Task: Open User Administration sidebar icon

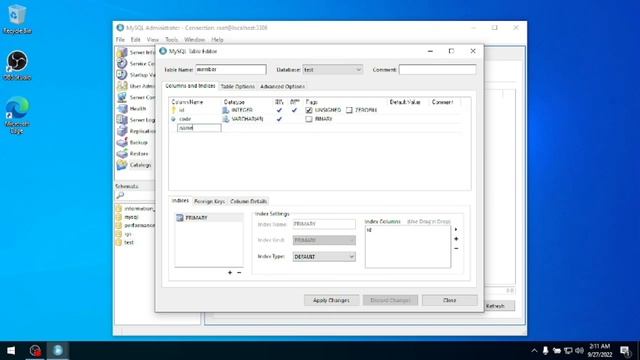Action: coord(122,86)
